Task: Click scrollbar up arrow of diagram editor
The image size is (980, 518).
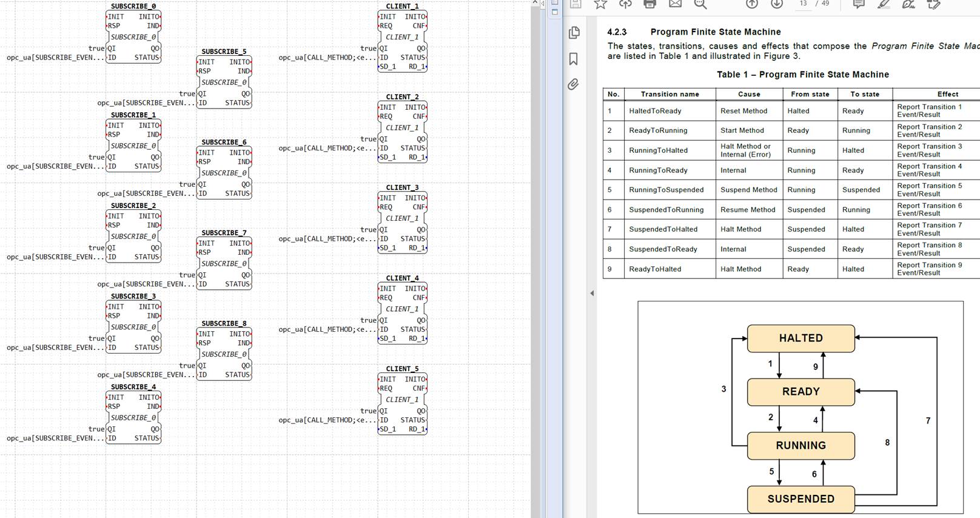Action: click(534, 3)
